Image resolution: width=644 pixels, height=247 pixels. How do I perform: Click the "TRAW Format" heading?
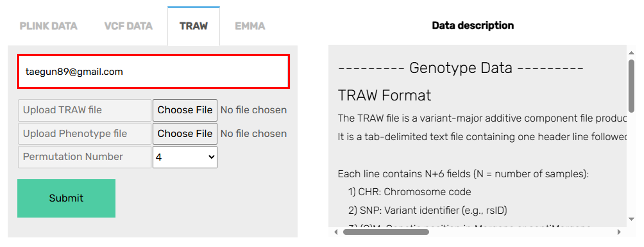pos(384,96)
